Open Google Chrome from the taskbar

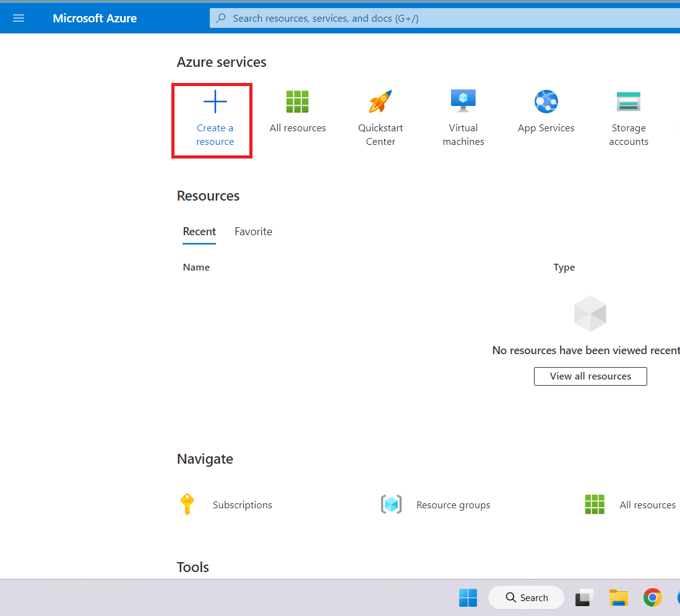653,598
